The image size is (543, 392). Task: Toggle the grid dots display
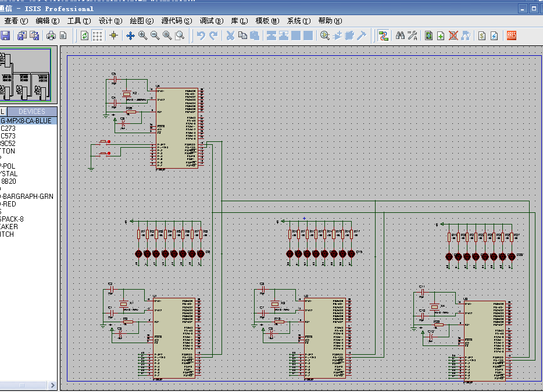(x=97, y=35)
